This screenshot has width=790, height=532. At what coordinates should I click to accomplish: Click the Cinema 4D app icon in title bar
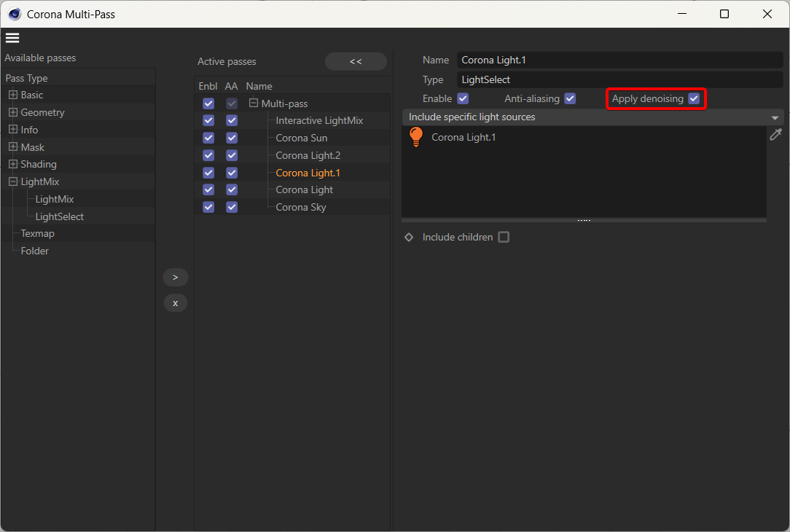(15, 14)
